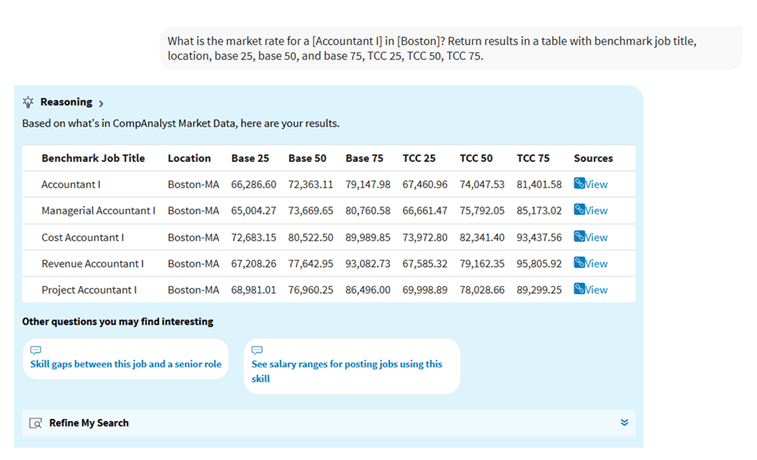Click the 67,460.96 TCC 25 value

pyautogui.click(x=425, y=184)
